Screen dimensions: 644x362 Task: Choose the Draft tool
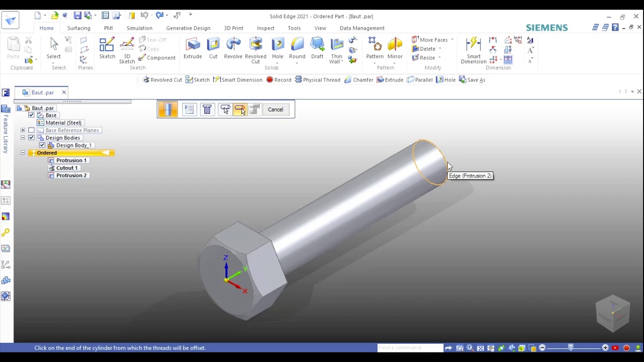click(x=317, y=48)
